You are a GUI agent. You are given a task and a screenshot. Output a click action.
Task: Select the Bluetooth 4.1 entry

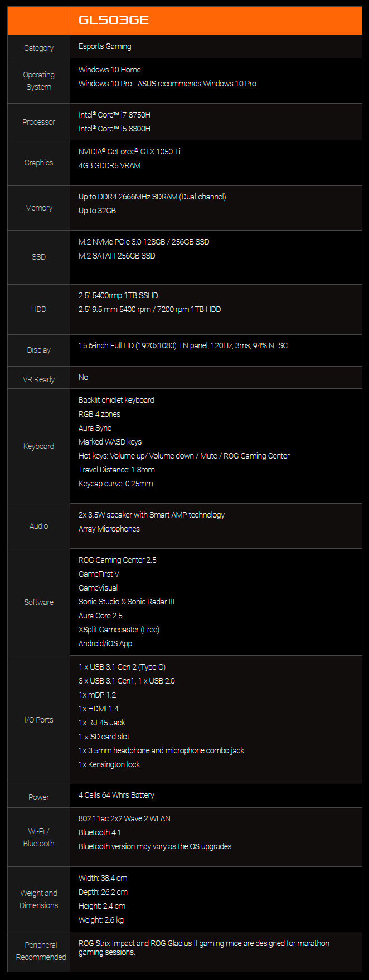99,832
